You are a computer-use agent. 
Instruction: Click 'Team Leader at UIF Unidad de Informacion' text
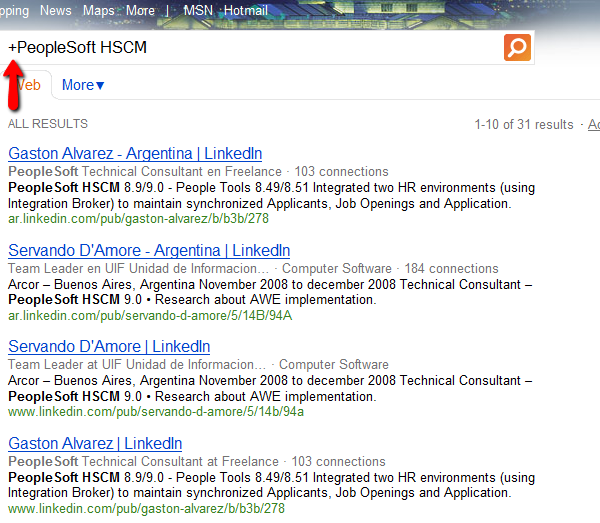(x=137, y=365)
